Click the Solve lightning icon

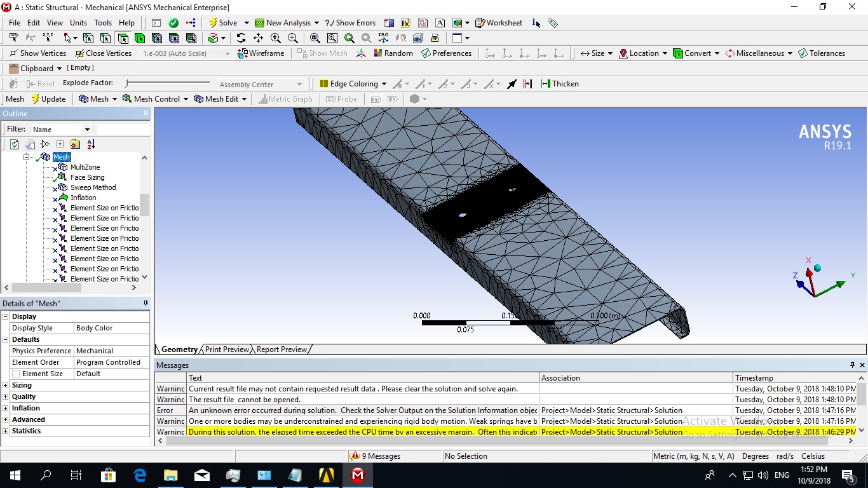tap(214, 23)
